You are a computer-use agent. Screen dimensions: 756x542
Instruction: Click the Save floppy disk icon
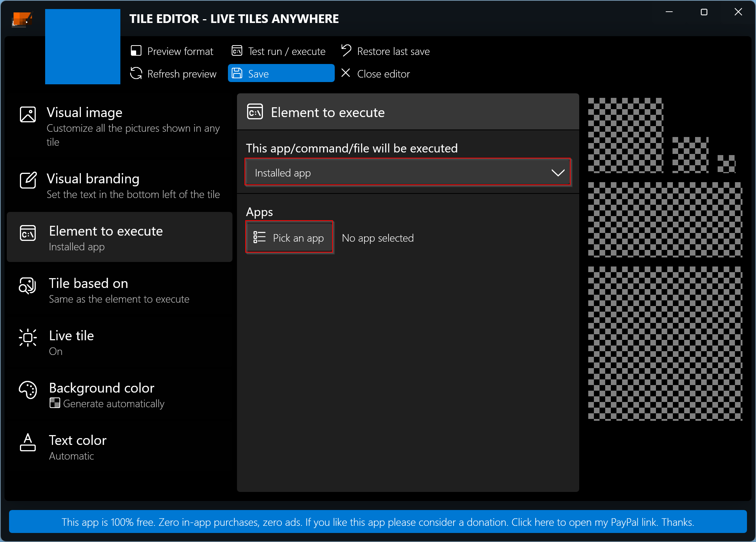click(237, 73)
